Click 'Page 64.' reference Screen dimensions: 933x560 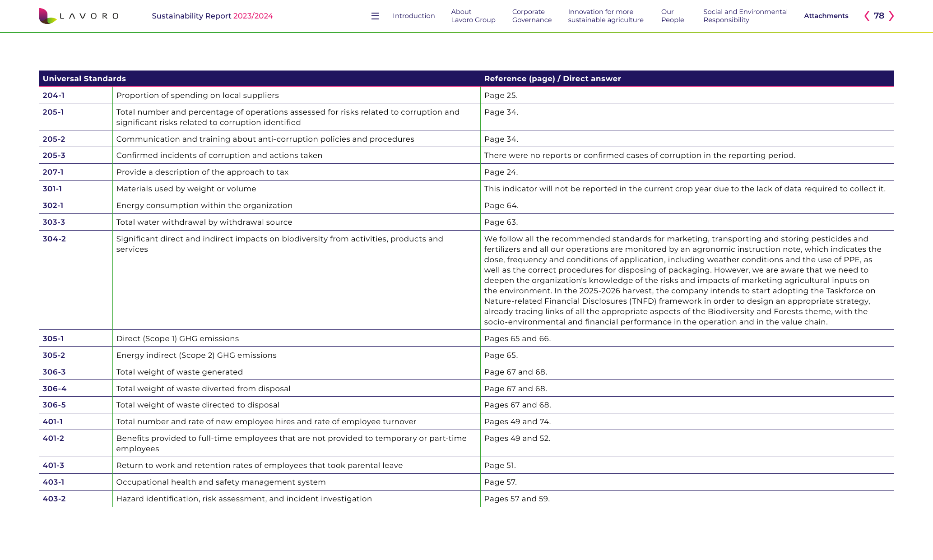click(x=501, y=205)
